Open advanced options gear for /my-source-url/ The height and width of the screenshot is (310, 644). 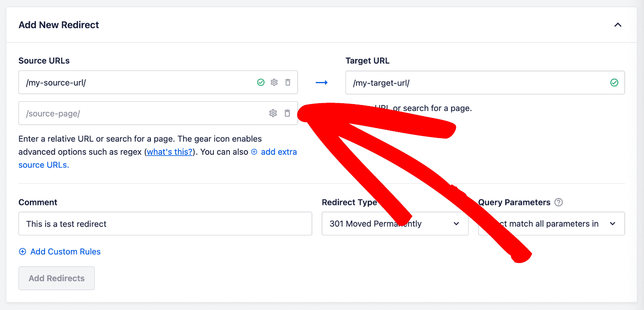[274, 82]
